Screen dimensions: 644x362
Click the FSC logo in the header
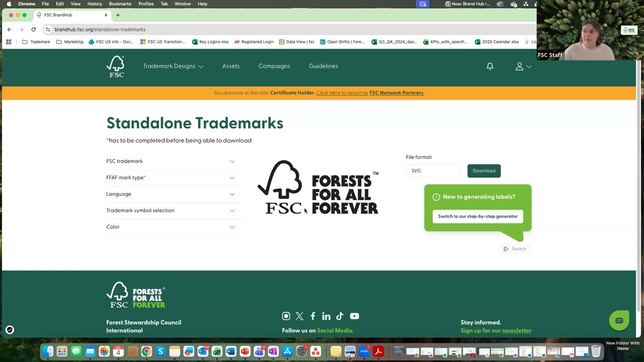tap(115, 66)
